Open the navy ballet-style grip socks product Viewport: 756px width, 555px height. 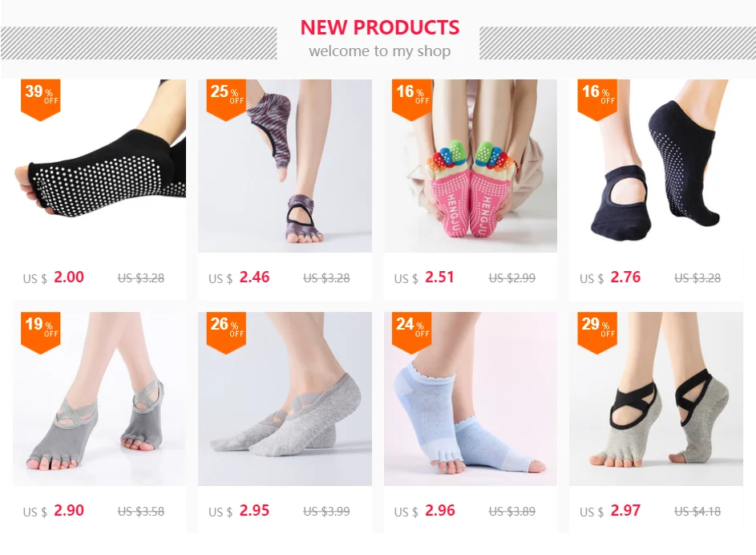tap(657, 166)
